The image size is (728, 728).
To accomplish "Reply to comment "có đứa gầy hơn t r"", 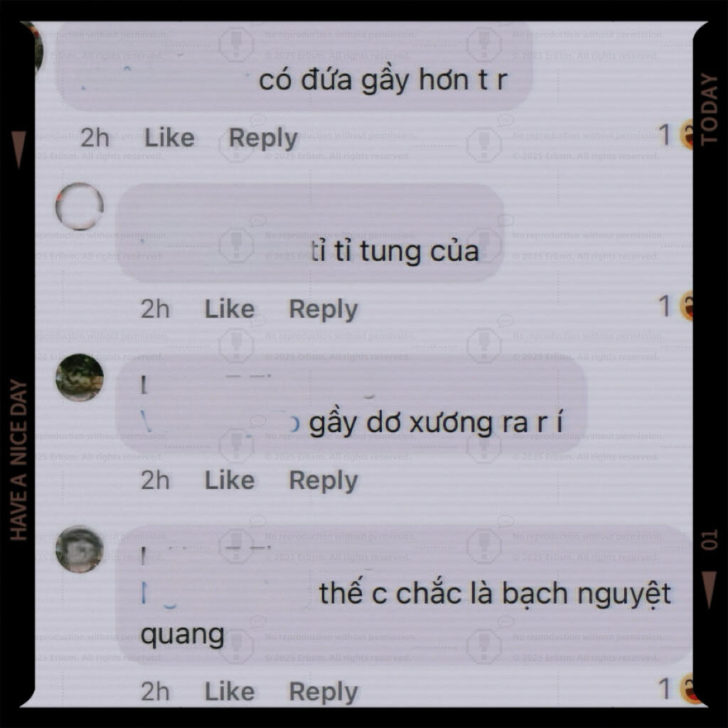I will click(x=263, y=139).
